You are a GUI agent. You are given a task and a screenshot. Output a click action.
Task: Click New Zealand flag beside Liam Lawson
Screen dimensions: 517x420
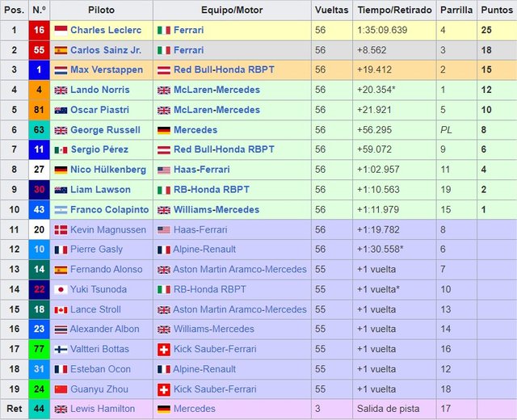coord(61,191)
